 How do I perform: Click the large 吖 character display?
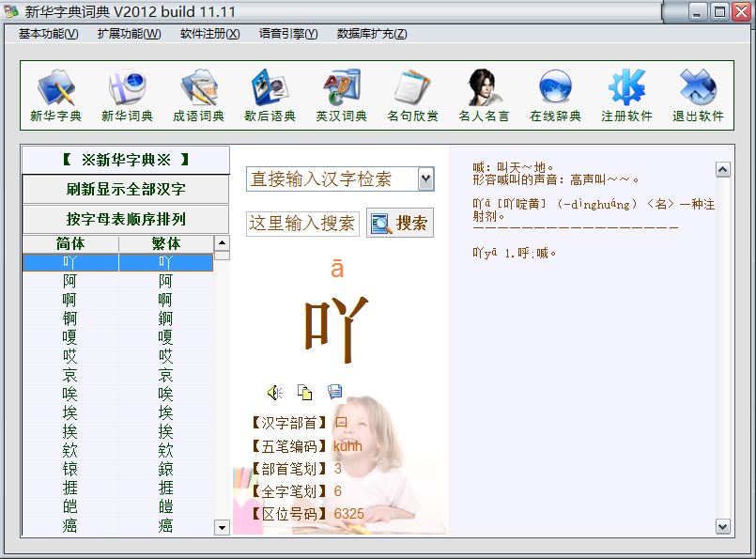coord(336,330)
